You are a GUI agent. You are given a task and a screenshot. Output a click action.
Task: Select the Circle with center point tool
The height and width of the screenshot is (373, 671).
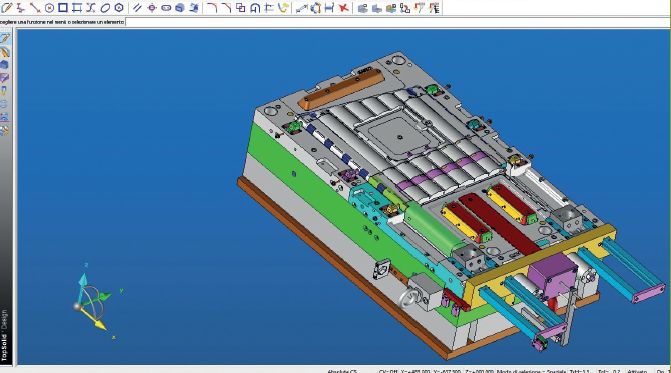click(49, 7)
